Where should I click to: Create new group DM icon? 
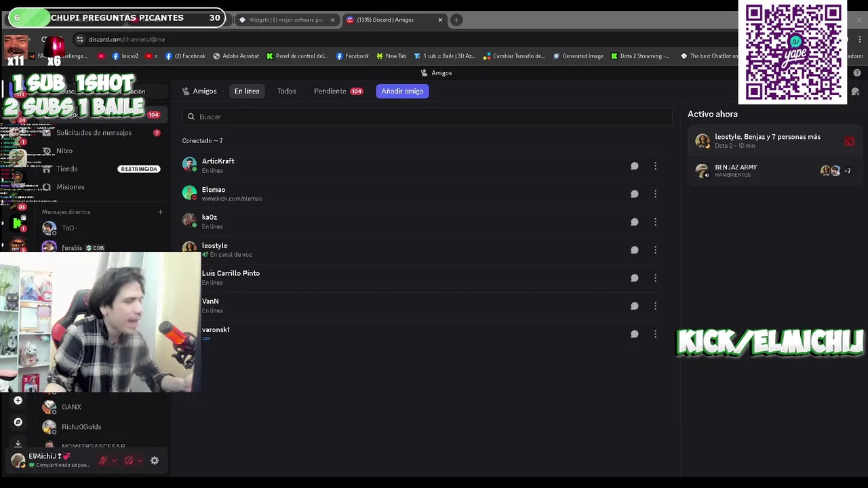[x=855, y=91]
